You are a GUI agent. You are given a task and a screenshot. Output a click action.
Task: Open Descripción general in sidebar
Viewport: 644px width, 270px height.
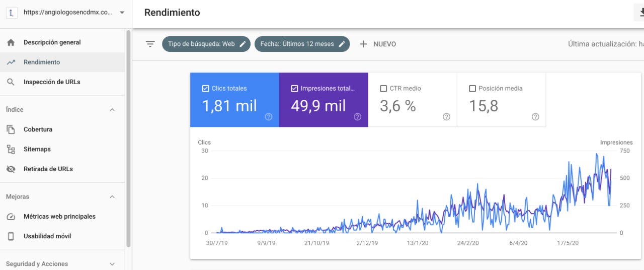(x=52, y=42)
